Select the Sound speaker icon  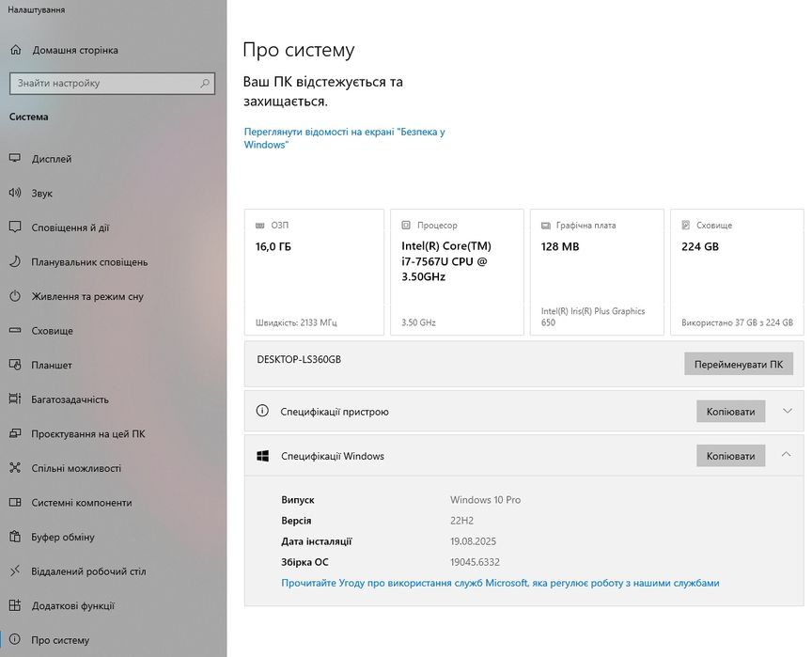[15, 193]
